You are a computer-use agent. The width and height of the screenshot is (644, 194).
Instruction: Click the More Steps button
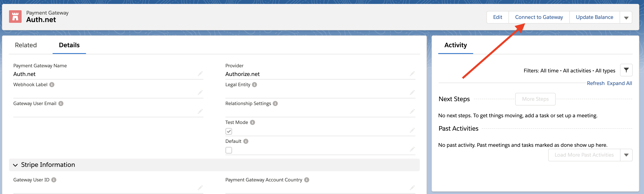click(x=535, y=99)
